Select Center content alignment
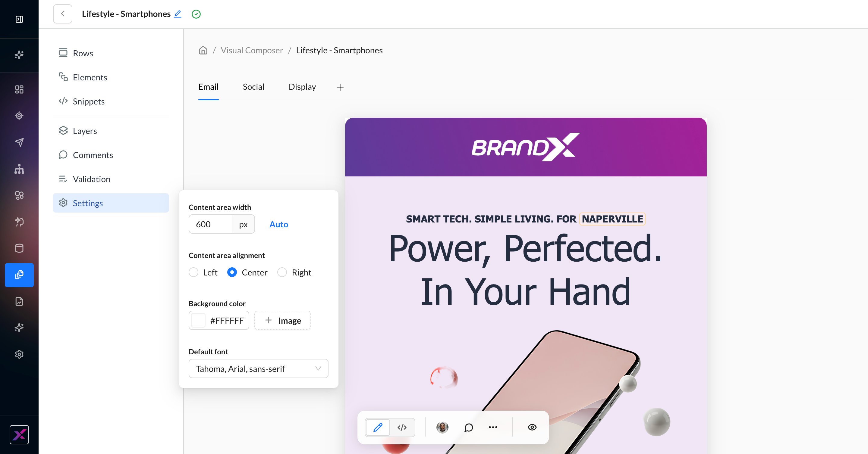Screen dimensions: 868x454 pos(247,272)
